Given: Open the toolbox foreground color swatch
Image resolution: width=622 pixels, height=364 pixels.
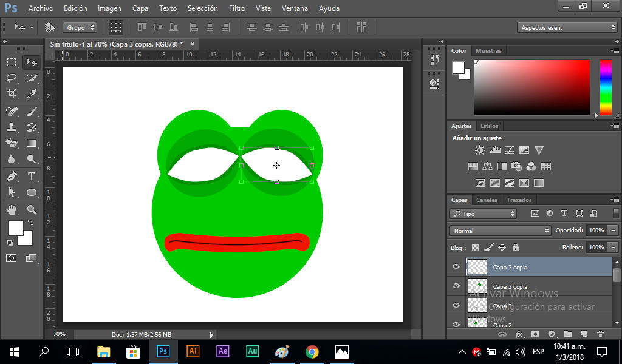Looking at the screenshot, I should (15, 228).
